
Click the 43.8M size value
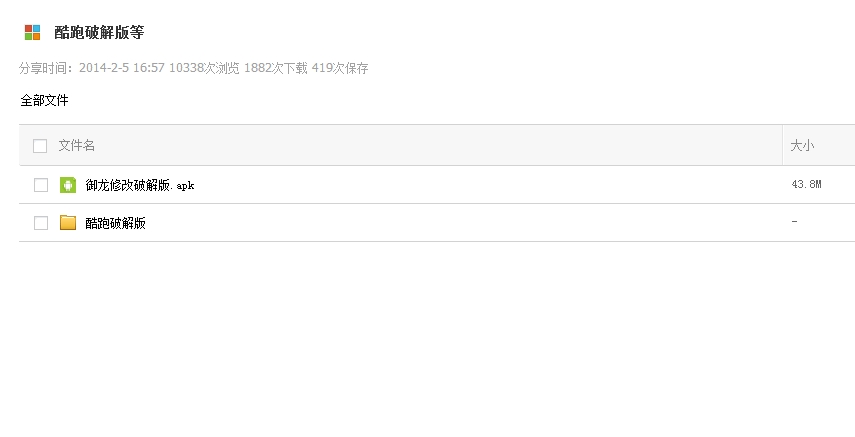point(805,185)
